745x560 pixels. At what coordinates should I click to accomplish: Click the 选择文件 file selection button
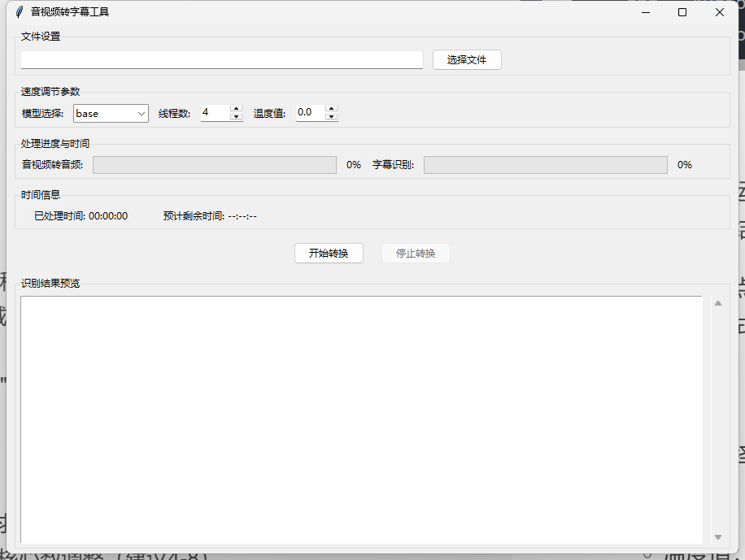click(467, 59)
